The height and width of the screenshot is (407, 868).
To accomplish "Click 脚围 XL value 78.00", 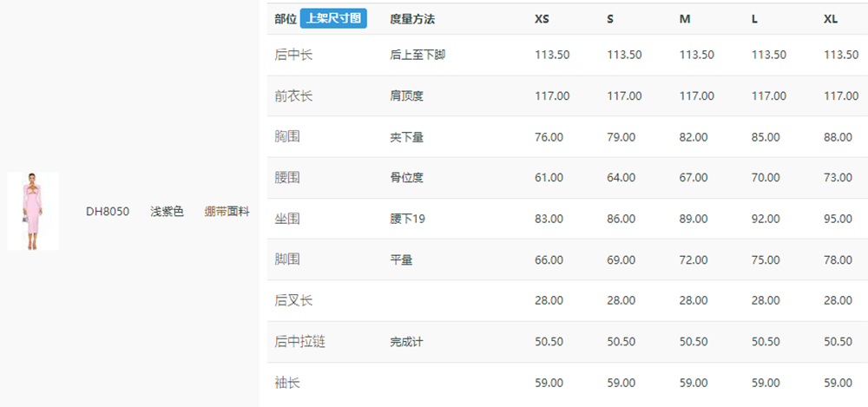I will click(x=838, y=259).
